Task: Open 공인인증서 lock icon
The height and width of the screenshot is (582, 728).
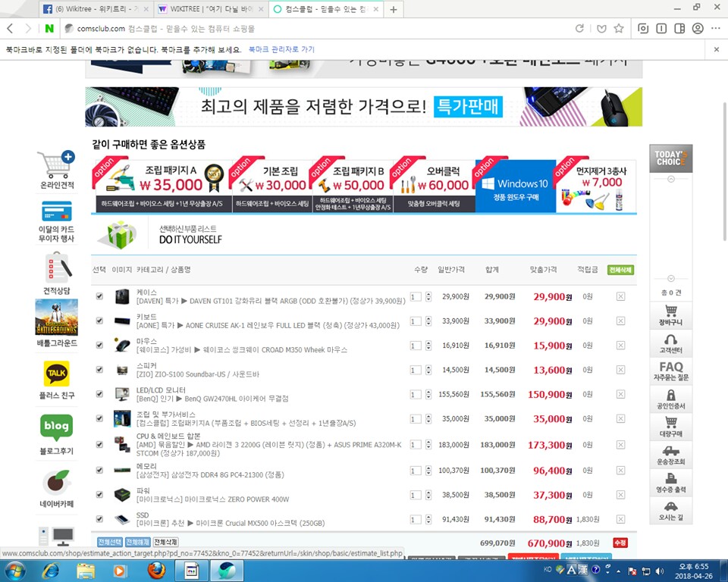Action: pos(671,399)
